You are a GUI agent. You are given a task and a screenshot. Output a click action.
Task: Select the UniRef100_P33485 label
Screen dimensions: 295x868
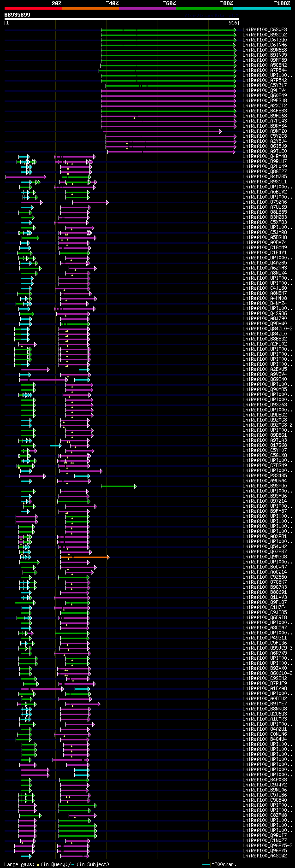coord(265,475)
